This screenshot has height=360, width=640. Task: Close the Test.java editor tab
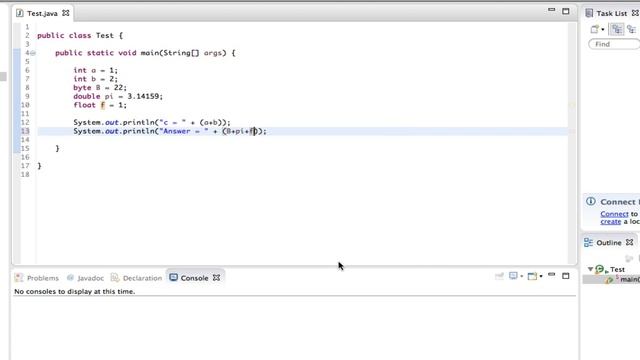[66, 13]
